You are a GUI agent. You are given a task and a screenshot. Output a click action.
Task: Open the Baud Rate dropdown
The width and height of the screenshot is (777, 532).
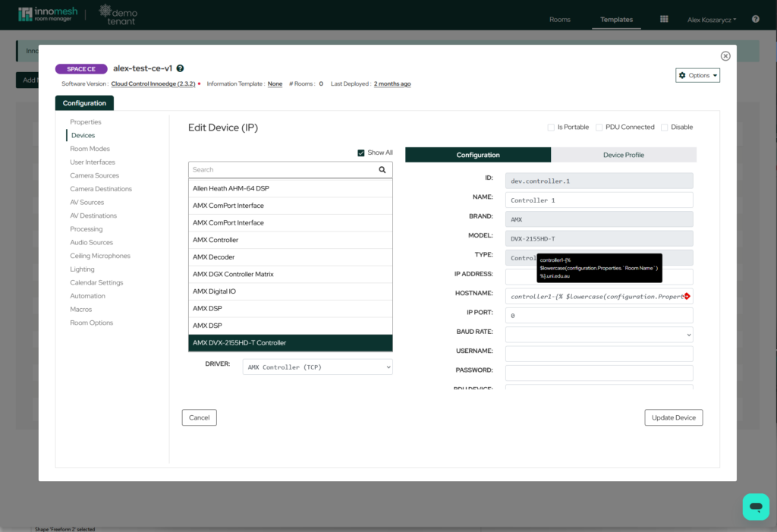599,335
